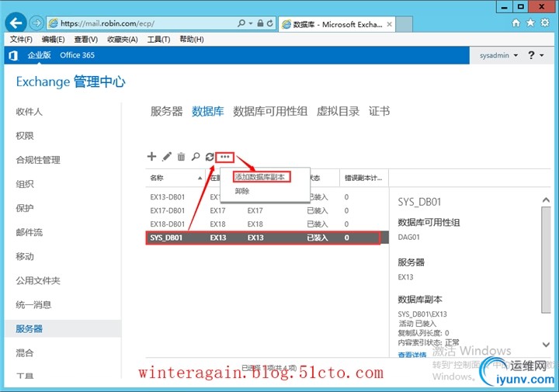Open a new blank browser tab
The width and height of the screenshot is (559, 392).
[x=404, y=24]
